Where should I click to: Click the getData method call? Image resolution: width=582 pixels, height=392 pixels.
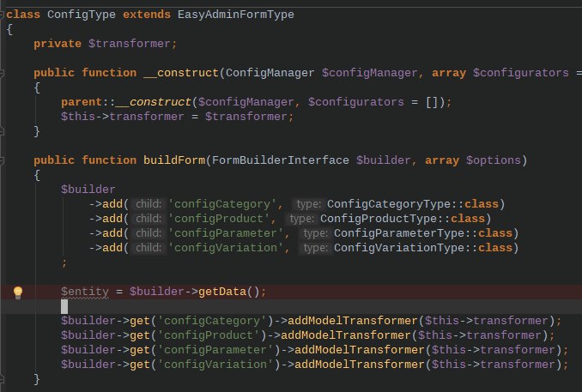(222, 292)
